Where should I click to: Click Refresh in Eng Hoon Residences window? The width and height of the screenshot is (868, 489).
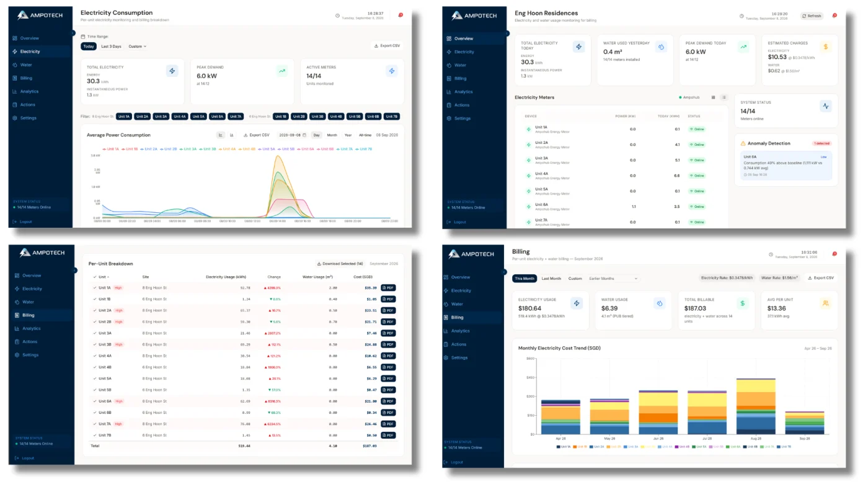tap(812, 16)
